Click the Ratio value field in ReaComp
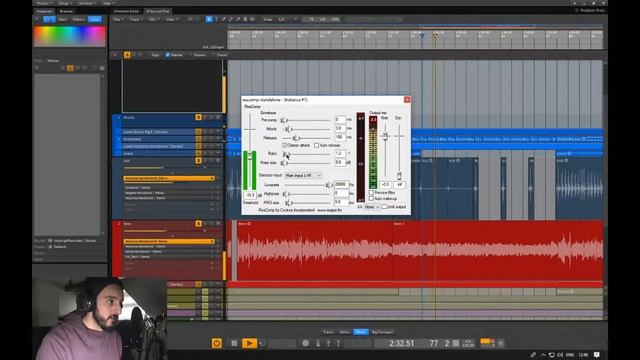 (x=340, y=153)
